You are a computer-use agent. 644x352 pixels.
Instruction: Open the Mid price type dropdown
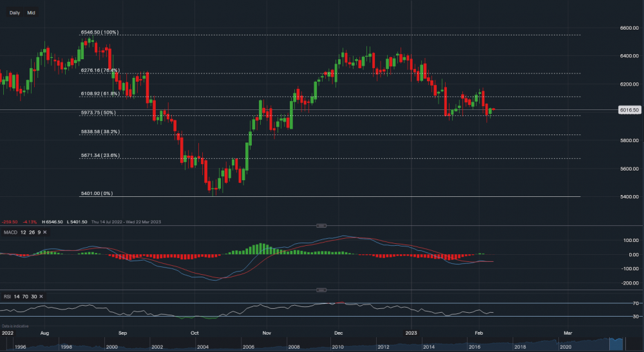coord(31,13)
